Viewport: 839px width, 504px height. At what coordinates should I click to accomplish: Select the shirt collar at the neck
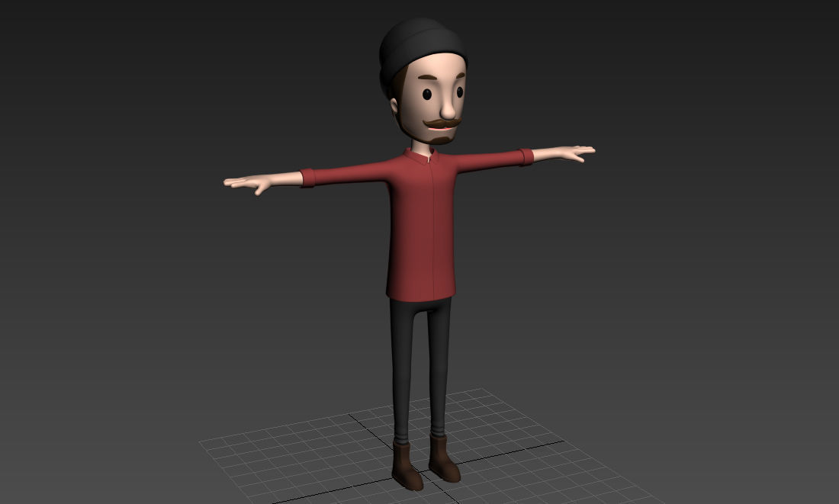click(x=422, y=156)
